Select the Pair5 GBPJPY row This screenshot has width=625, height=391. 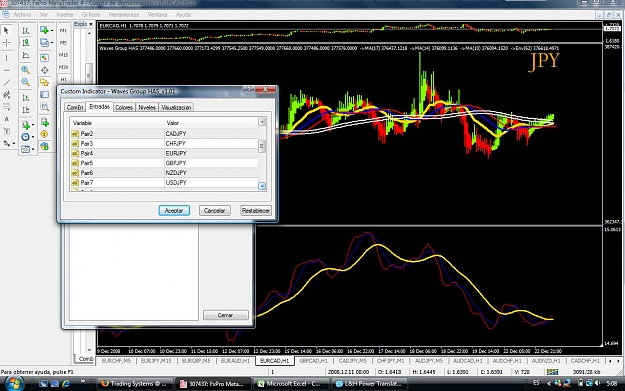click(x=164, y=163)
